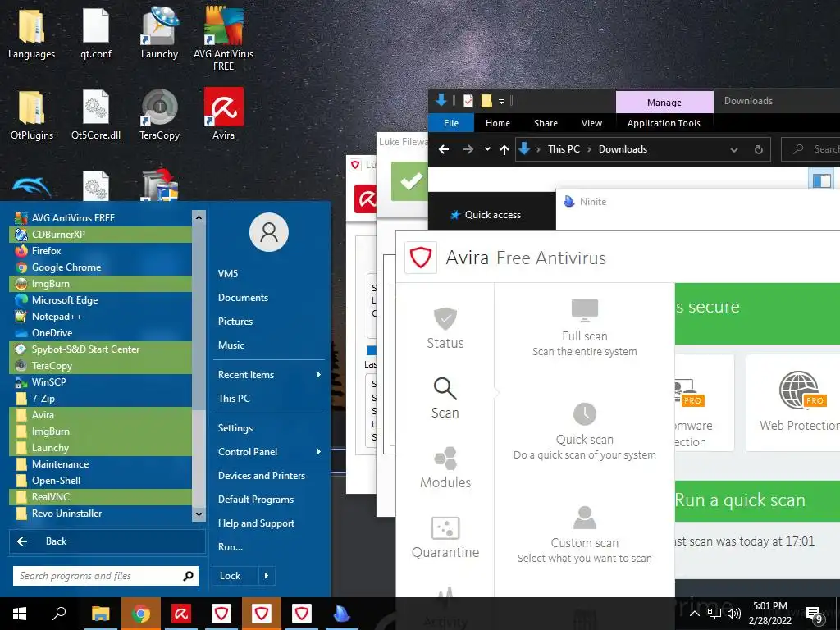Open the View ribbon tab
The image size is (840, 630).
pos(591,123)
